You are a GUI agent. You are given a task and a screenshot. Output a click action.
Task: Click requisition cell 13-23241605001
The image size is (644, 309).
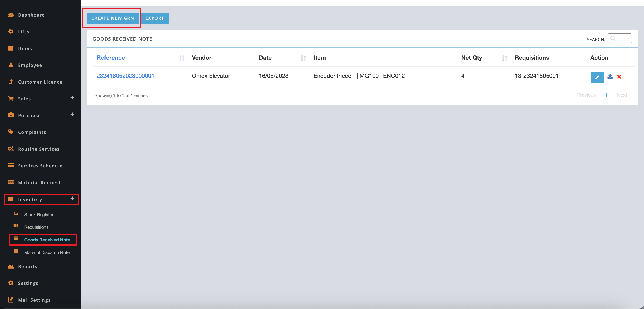click(x=536, y=76)
